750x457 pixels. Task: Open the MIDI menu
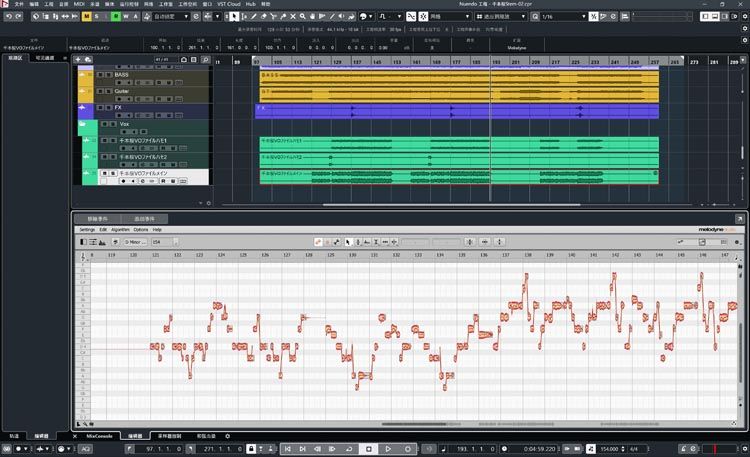pos(78,4)
